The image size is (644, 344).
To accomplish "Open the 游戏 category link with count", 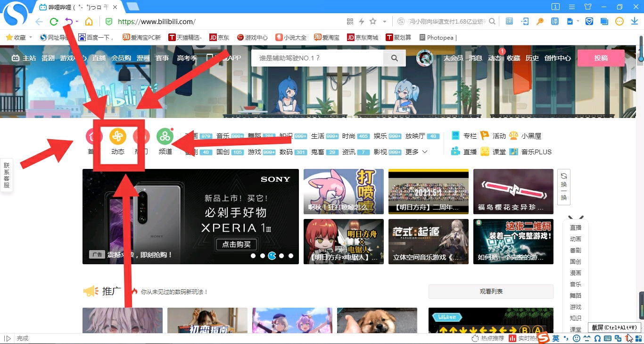I will tap(262, 152).
